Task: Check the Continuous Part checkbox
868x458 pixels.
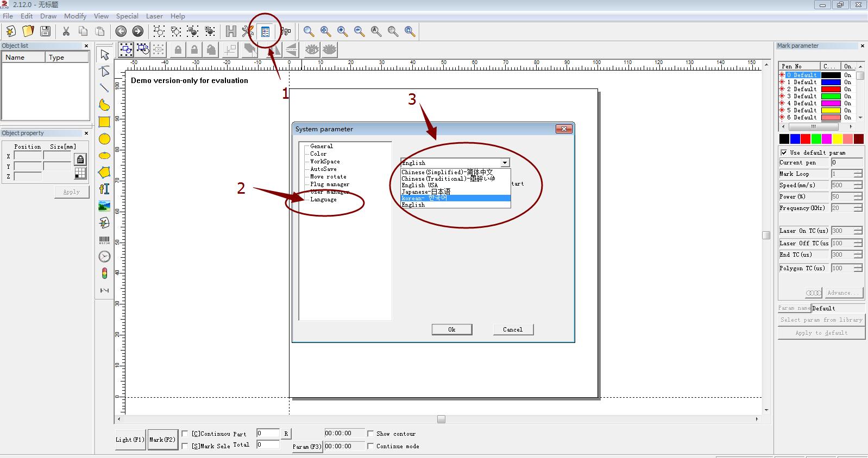Action: point(185,434)
